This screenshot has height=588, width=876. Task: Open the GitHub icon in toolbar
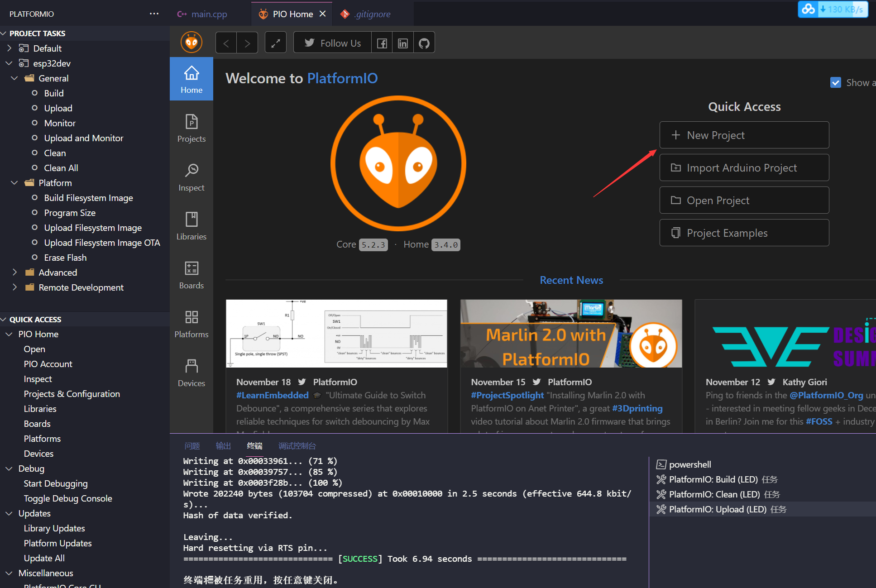[x=424, y=43]
